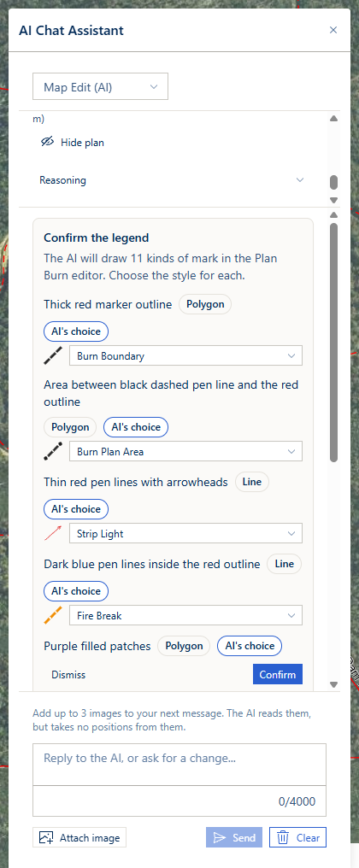Select AI's choice for dark blue pen lines
Image resolution: width=359 pixels, height=868 pixels.
click(x=76, y=590)
